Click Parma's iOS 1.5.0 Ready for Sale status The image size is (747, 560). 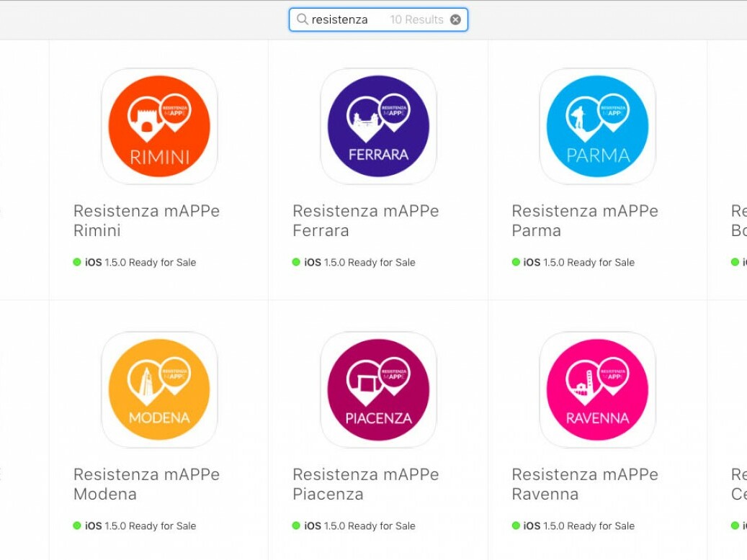click(573, 263)
